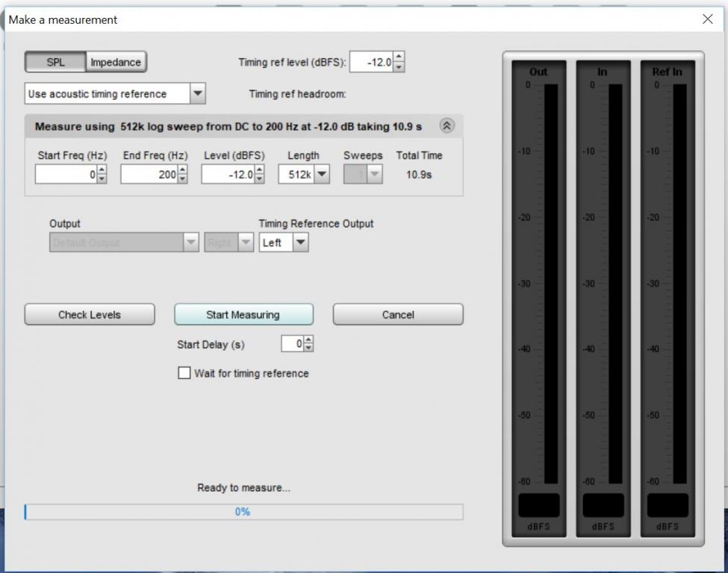728x573 pixels.
Task: Decrease sweep Level using down arrow
Action: point(259,179)
